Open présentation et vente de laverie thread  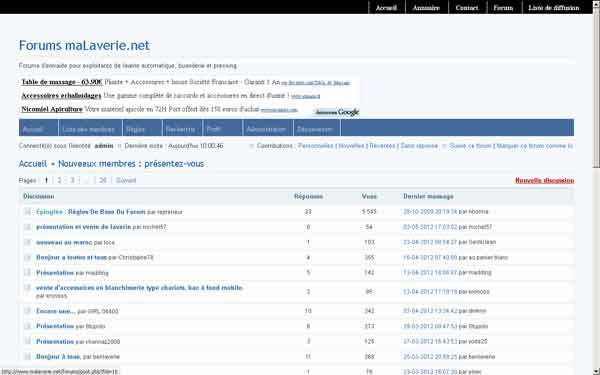click(x=83, y=227)
